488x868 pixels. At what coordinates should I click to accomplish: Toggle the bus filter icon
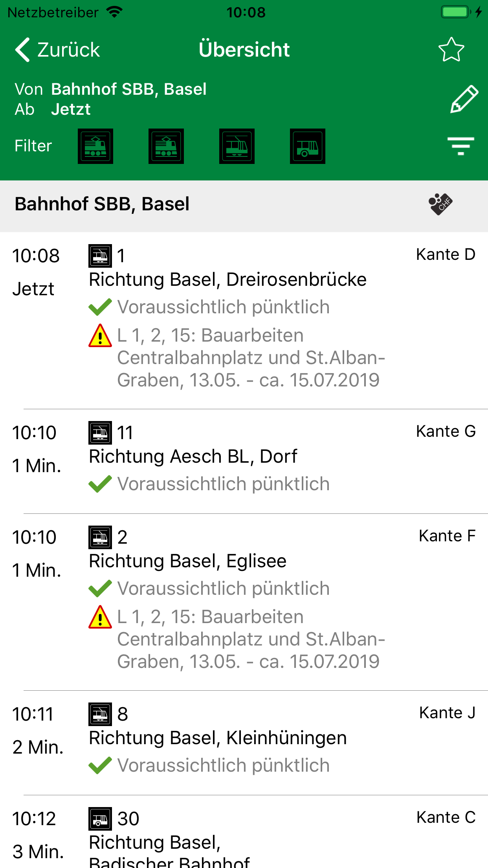pos(308,146)
